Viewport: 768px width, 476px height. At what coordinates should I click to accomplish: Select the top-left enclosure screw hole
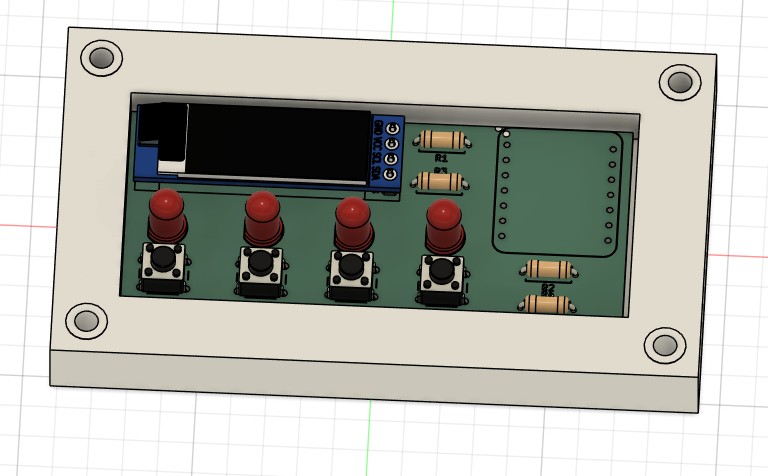(101, 58)
